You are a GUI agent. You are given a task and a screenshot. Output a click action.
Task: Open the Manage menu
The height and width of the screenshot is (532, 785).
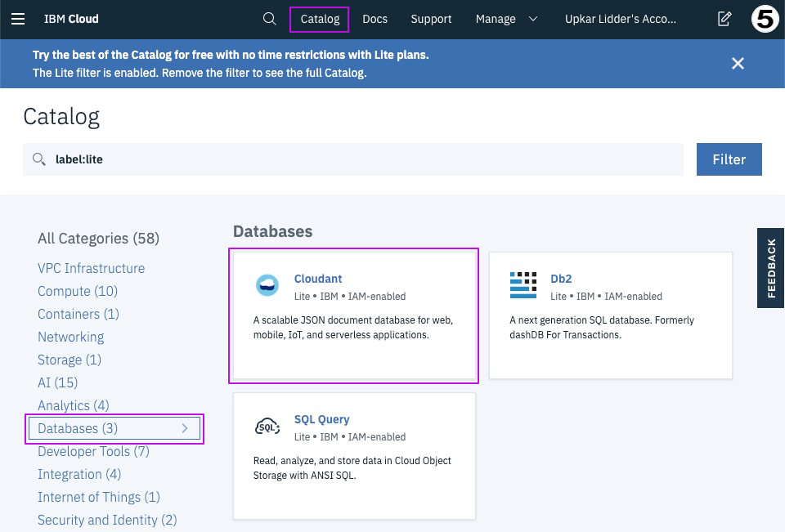click(x=496, y=19)
